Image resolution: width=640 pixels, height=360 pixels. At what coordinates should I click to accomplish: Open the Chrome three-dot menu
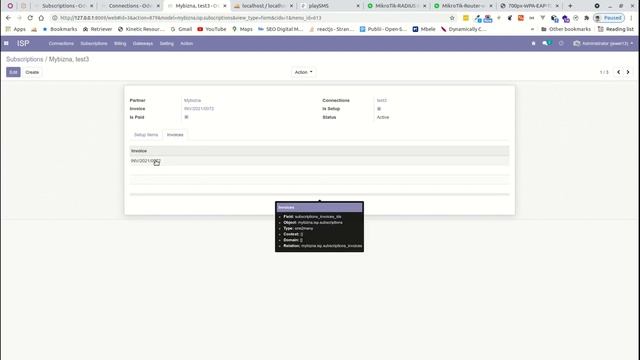click(631, 18)
